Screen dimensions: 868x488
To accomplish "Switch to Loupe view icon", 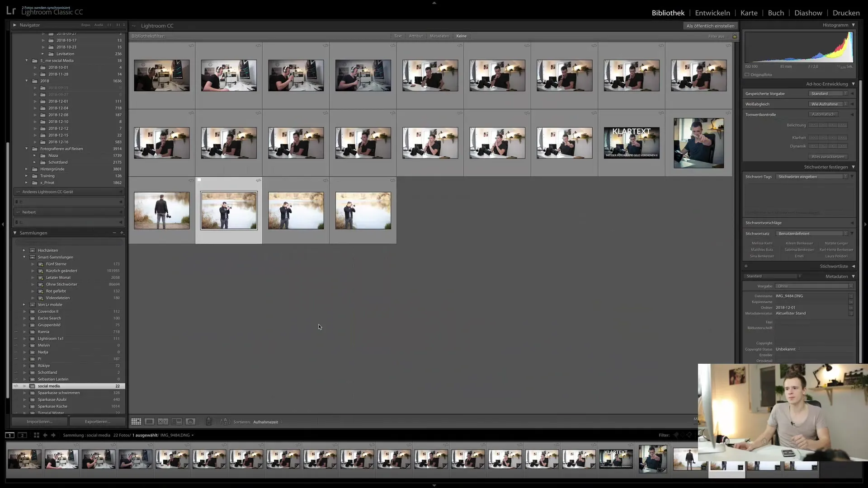I will click(x=149, y=422).
